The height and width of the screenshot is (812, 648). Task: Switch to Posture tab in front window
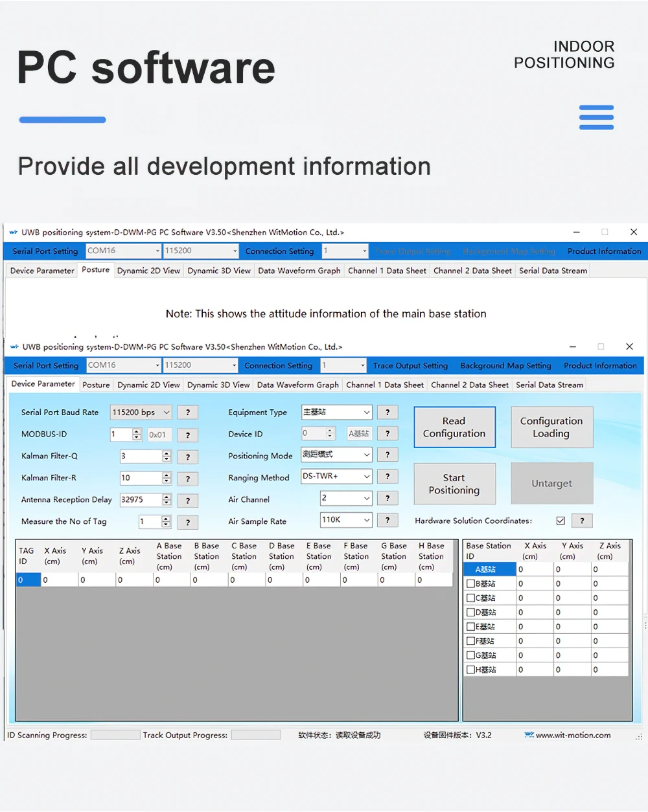pos(96,385)
